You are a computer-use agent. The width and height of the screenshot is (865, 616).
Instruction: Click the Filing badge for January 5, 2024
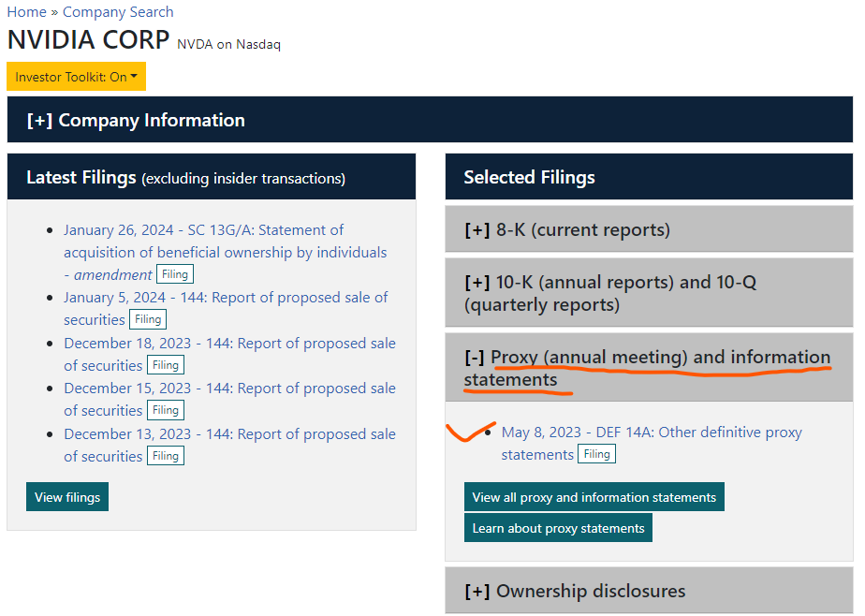coord(148,319)
